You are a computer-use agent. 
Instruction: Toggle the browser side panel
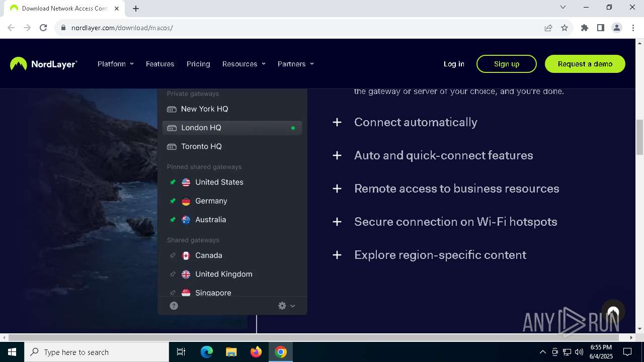[601, 28]
